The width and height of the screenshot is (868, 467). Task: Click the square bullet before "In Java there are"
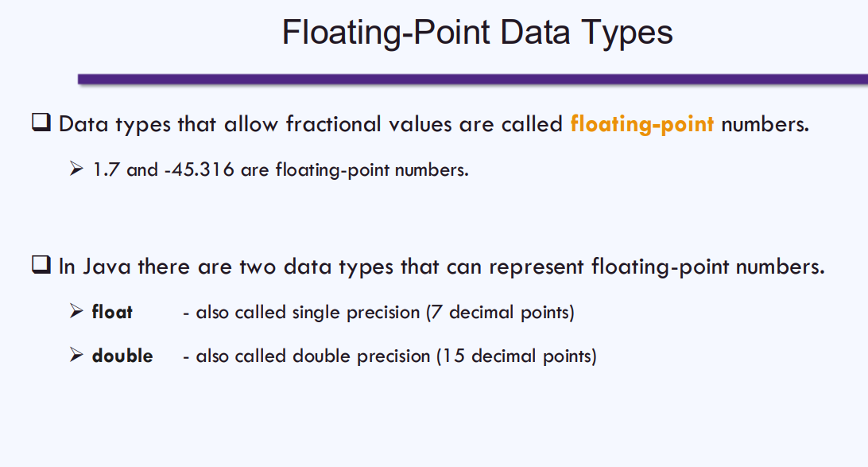pos(41,265)
